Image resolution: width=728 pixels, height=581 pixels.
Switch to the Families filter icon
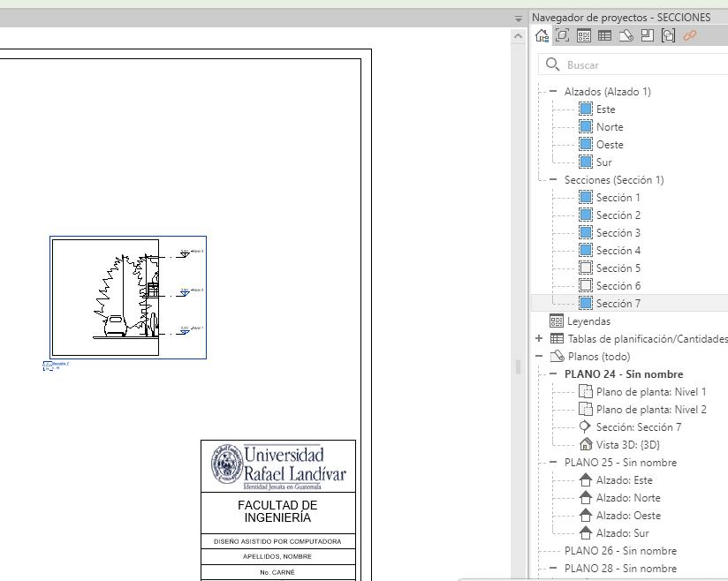click(x=648, y=35)
